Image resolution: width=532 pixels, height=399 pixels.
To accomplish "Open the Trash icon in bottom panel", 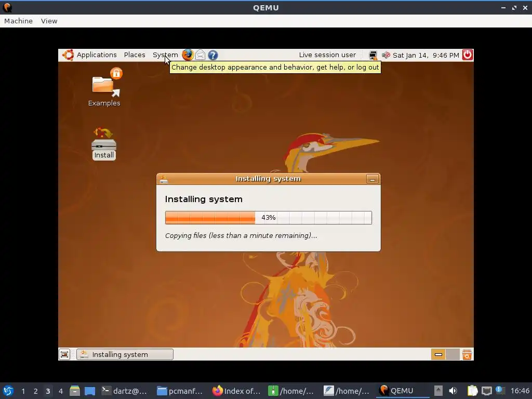I will pyautogui.click(x=467, y=354).
